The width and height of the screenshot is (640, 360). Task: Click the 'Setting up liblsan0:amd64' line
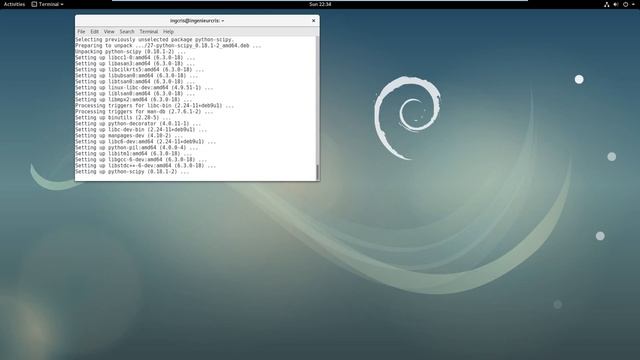(135, 93)
